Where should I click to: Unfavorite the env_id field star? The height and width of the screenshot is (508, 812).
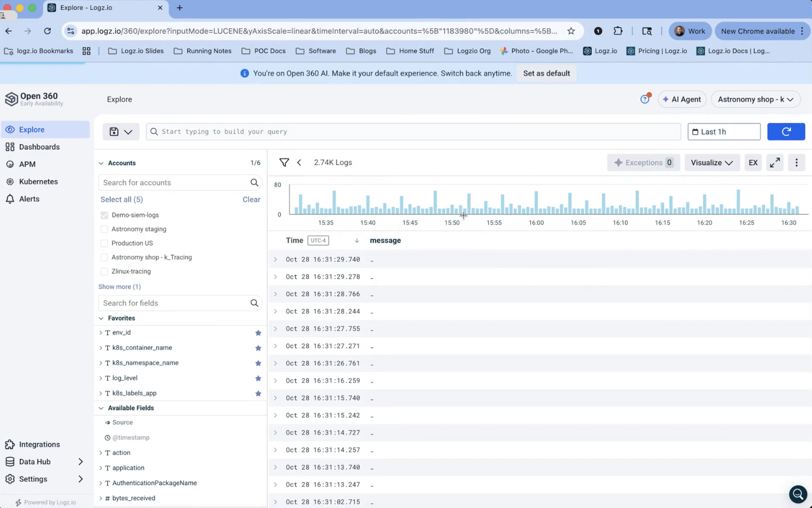(258, 333)
